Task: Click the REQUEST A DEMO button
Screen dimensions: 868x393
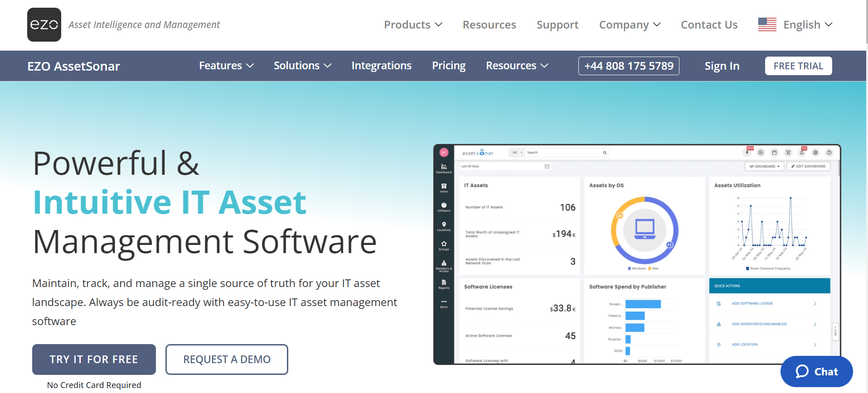Action: tap(227, 359)
